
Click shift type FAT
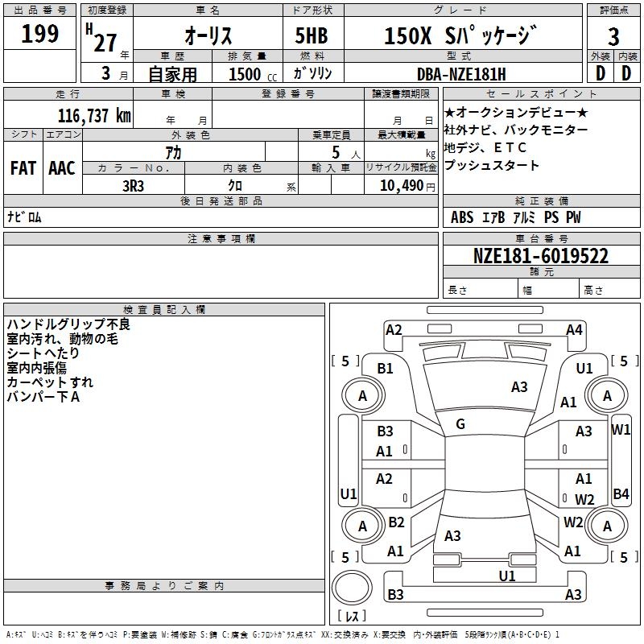[23, 168]
